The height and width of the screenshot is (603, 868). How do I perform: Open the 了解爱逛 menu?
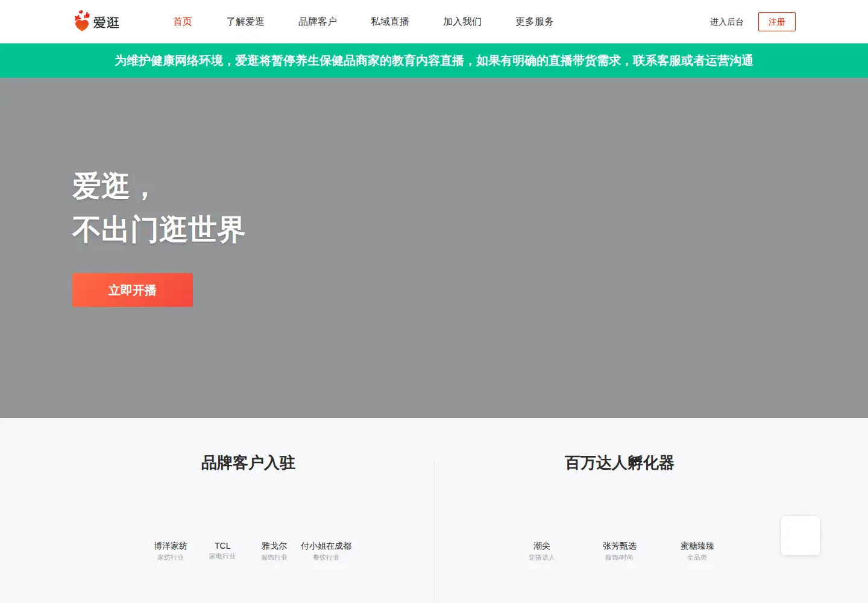click(245, 22)
